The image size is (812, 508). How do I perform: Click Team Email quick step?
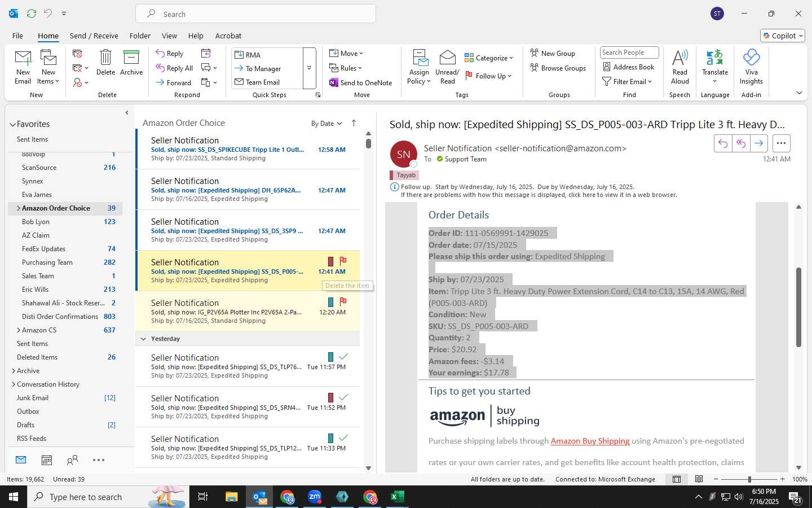click(268, 82)
